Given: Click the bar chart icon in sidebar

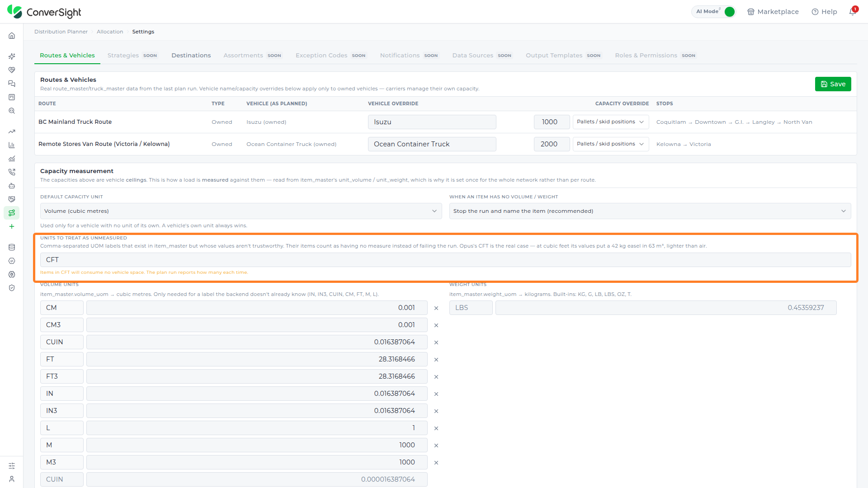Looking at the screenshot, I should pyautogui.click(x=12, y=145).
